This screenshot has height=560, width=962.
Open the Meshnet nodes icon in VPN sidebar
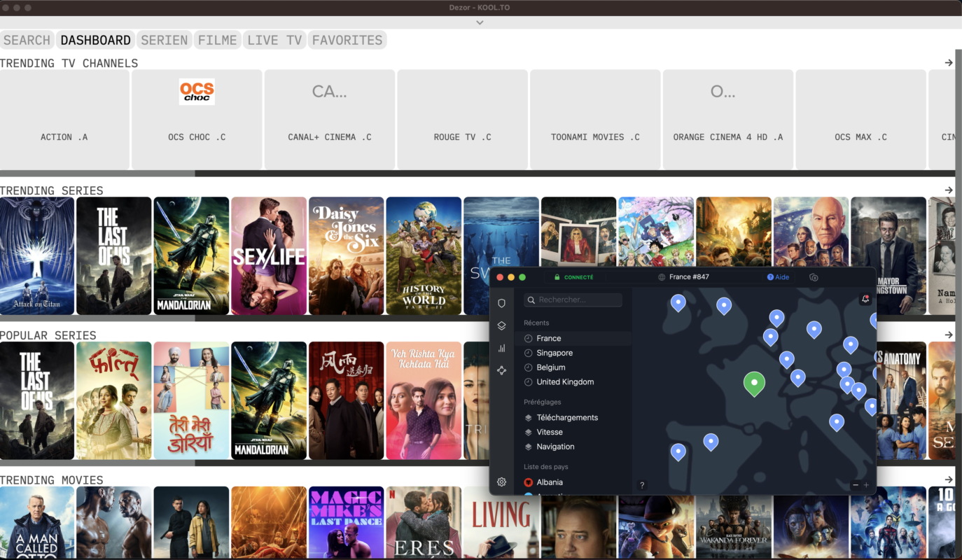[501, 370]
